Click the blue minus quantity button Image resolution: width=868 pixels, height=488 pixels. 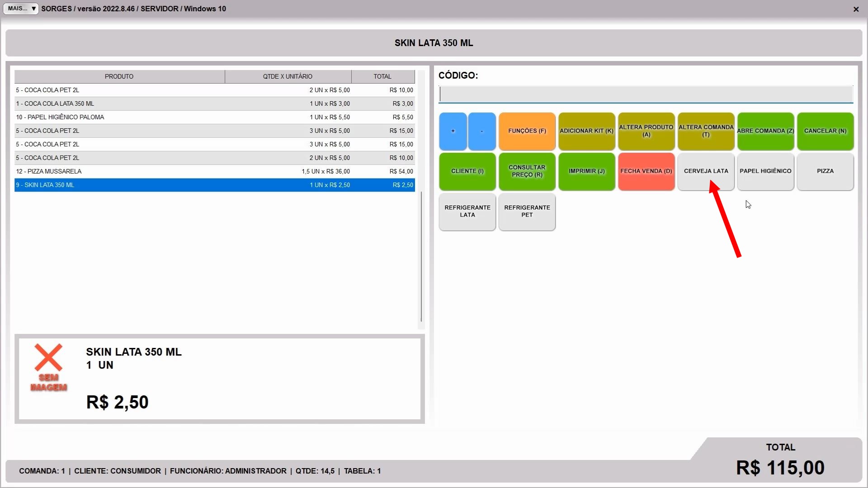(482, 131)
